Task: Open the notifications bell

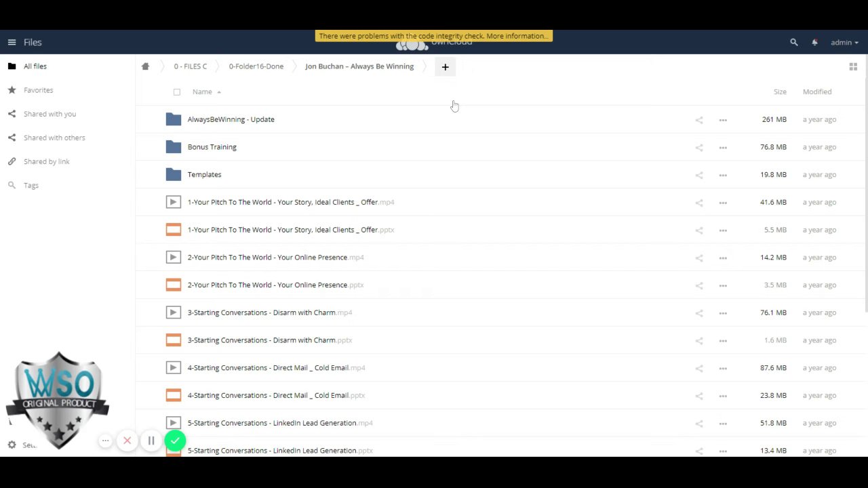Action: point(814,42)
